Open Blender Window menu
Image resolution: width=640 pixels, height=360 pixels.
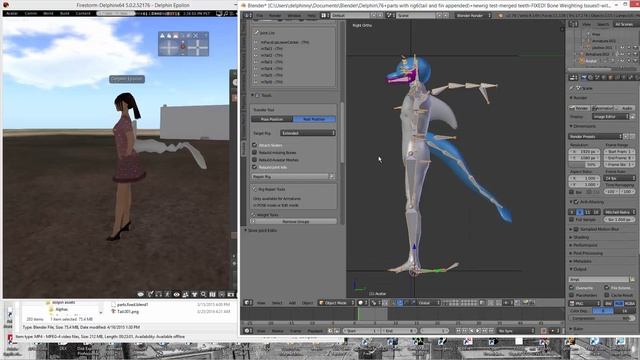[294, 16]
